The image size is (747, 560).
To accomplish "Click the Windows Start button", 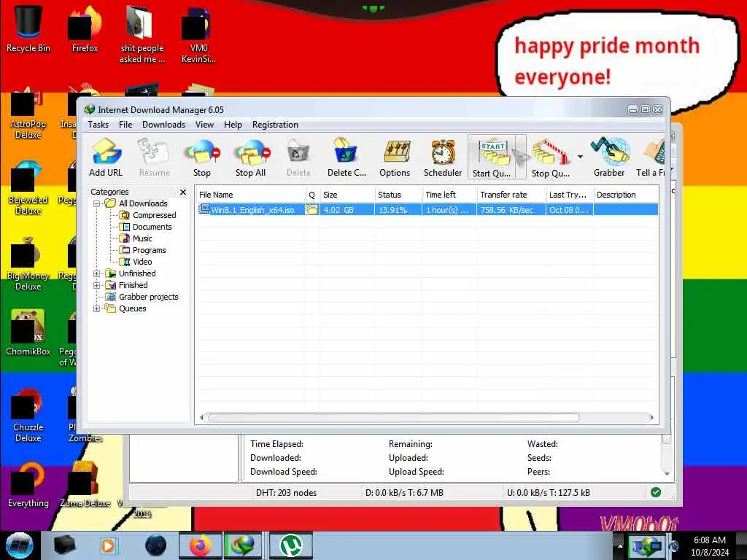I will [20, 545].
